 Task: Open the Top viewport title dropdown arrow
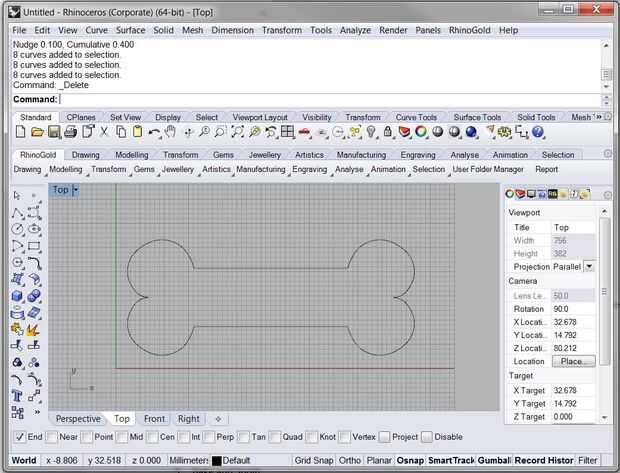click(x=76, y=190)
